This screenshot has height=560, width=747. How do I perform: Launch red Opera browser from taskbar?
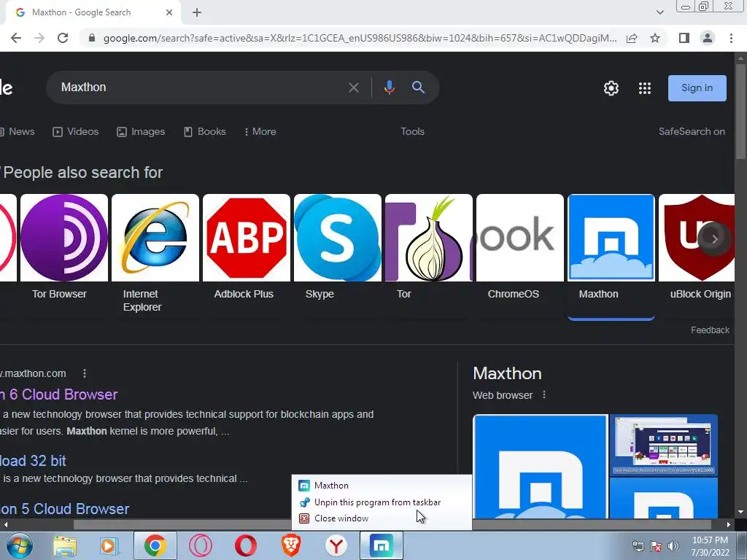246,545
